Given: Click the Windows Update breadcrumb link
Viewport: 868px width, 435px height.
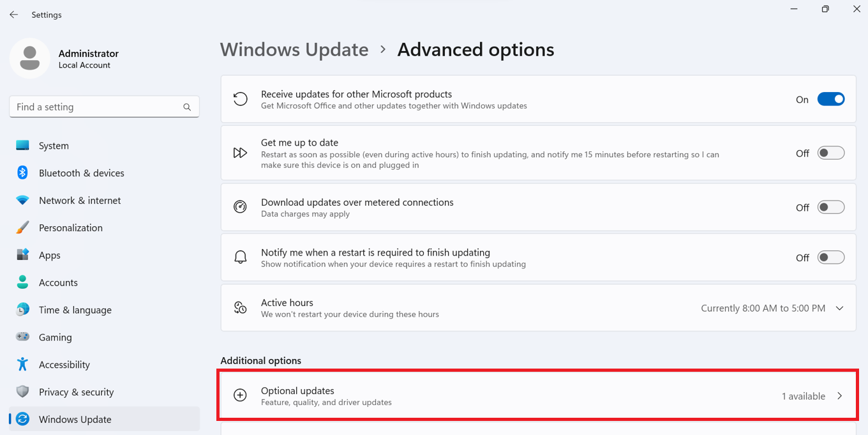Looking at the screenshot, I should 294,49.
